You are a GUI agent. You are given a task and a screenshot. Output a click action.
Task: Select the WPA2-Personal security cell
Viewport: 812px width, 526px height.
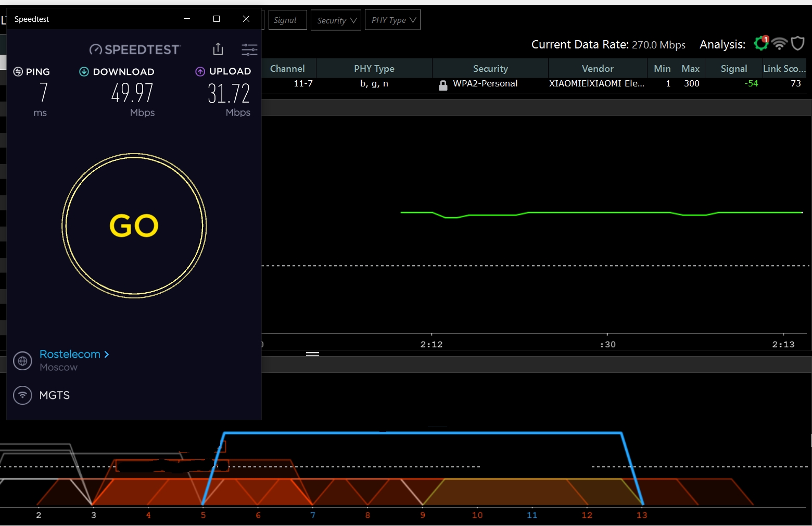[485, 83]
